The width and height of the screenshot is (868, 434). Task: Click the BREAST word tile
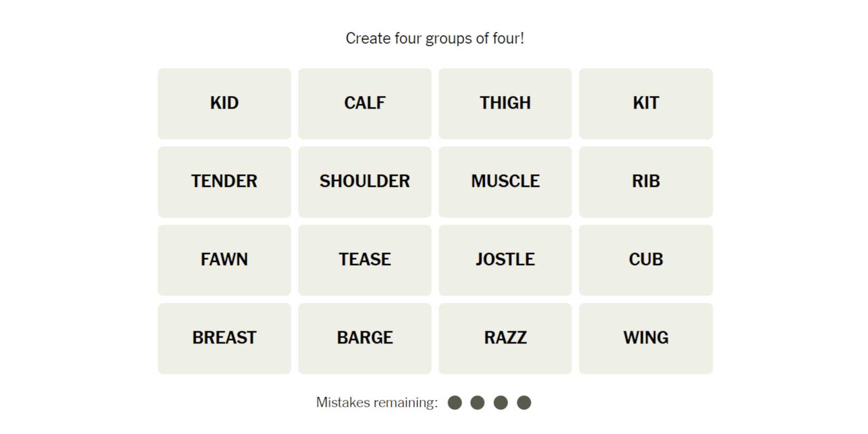[x=224, y=338]
